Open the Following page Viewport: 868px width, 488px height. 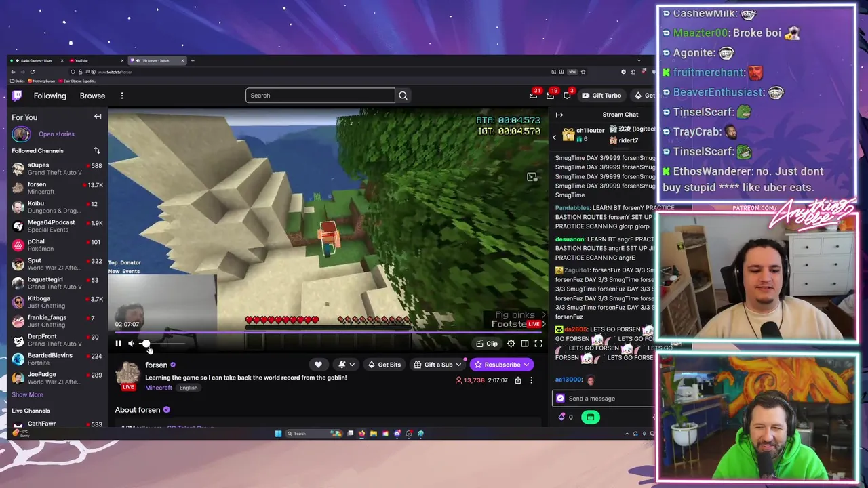(50, 96)
